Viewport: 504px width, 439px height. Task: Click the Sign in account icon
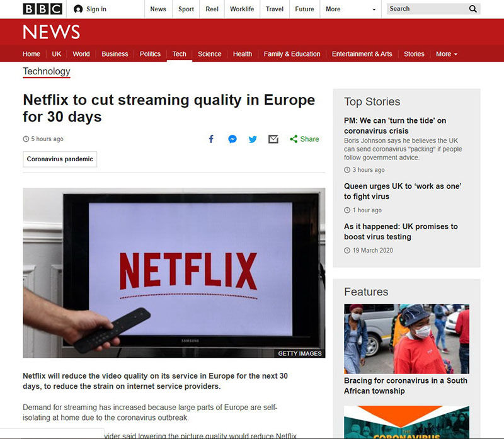tap(78, 9)
